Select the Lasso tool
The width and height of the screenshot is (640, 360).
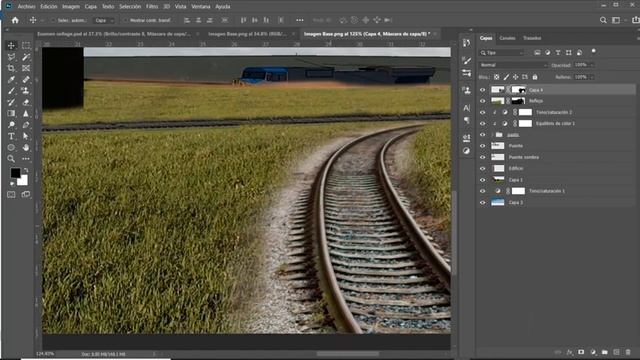[x=11, y=57]
